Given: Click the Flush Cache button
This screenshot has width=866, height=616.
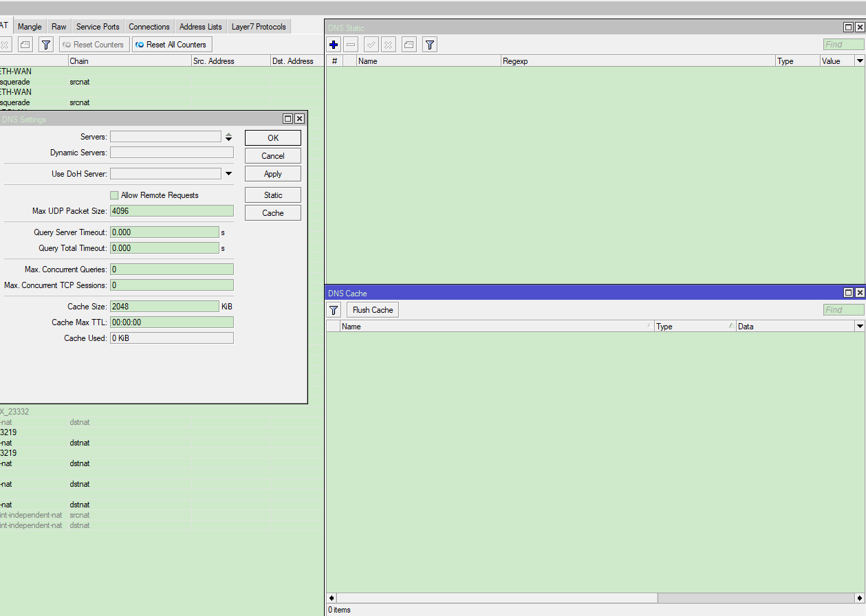Looking at the screenshot, I should pyautogui.click(x=373, y=310).
